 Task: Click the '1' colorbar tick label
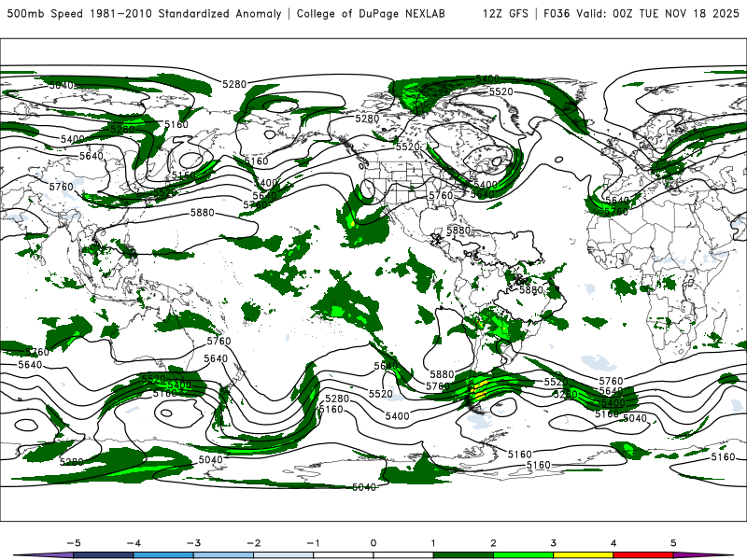pyautogui.click(x=433, y=543)
